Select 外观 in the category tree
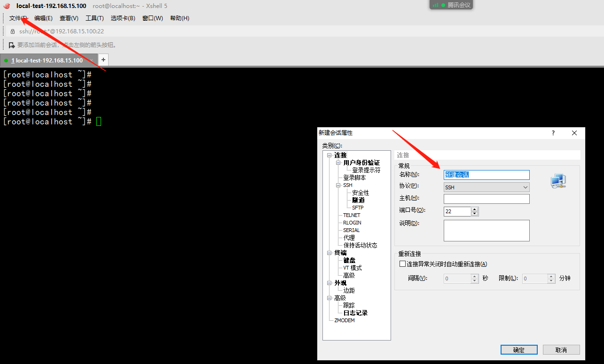Image resolution: width=604 pixels, height=364 pixels. [340, 283]
